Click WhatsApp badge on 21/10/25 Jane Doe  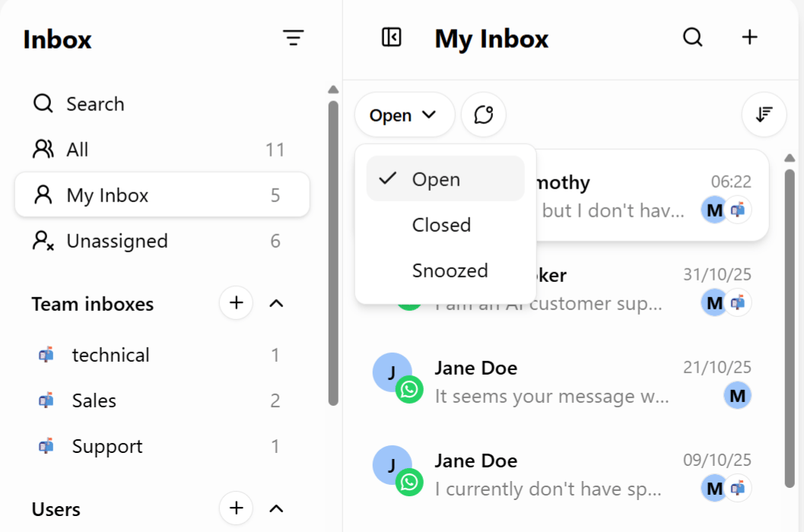409,390
